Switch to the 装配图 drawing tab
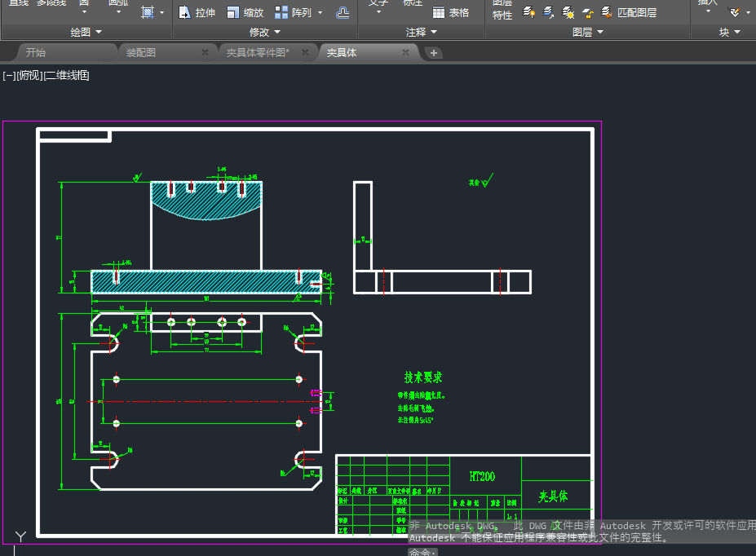Image resolution: width=756 pixels, height=556 pixels. [141, 52]
